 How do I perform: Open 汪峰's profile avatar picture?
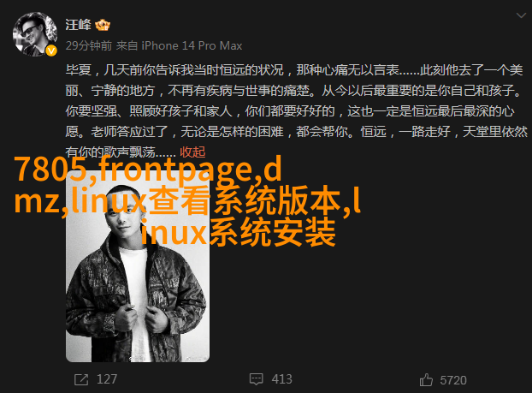tap(34, 34)
